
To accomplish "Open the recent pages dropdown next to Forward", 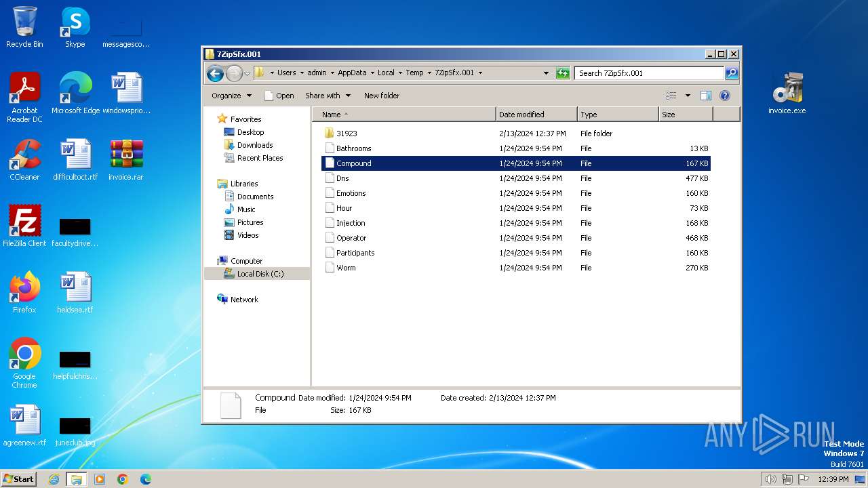I will [x=248, y=73].
